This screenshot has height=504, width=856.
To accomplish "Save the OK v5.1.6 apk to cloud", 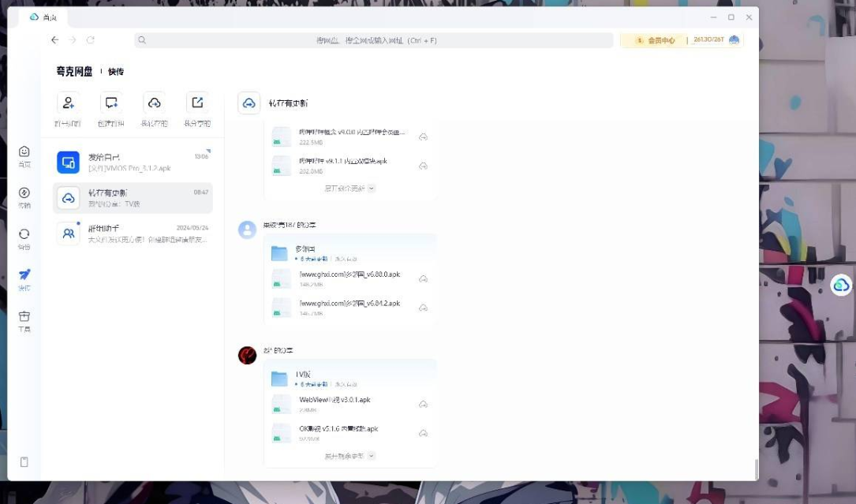I will coord(423,434).
